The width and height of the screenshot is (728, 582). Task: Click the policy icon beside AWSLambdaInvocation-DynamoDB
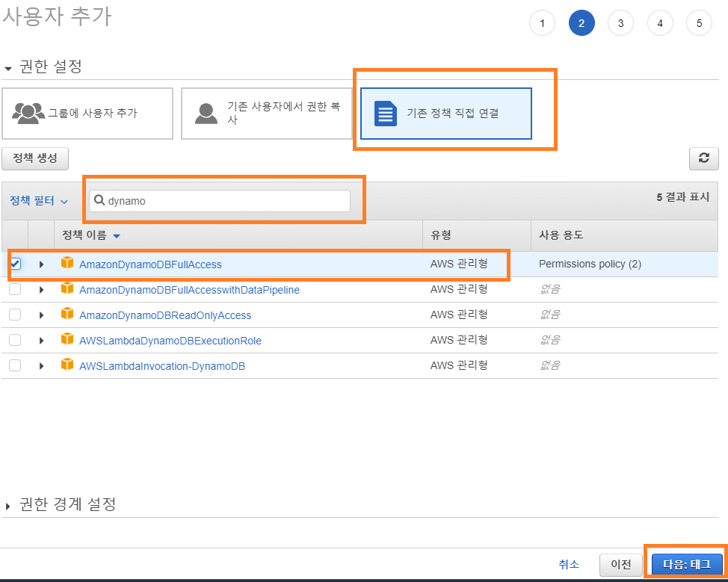tap(67, 365)
